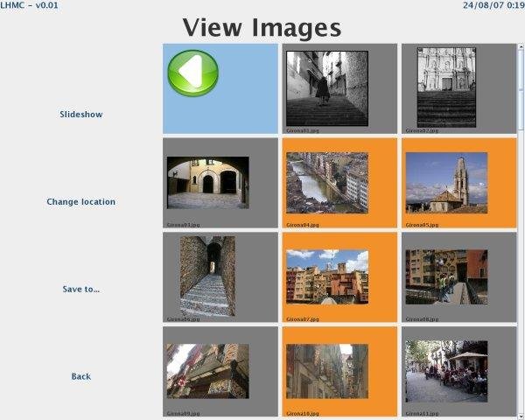Deselect Girona04.jpg river canal thumbnail
This screenshot has height=420, width=525.
coord(327,183)
